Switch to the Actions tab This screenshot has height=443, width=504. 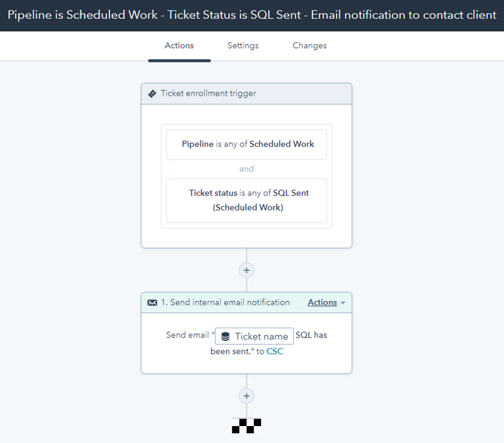click(179, 46)
